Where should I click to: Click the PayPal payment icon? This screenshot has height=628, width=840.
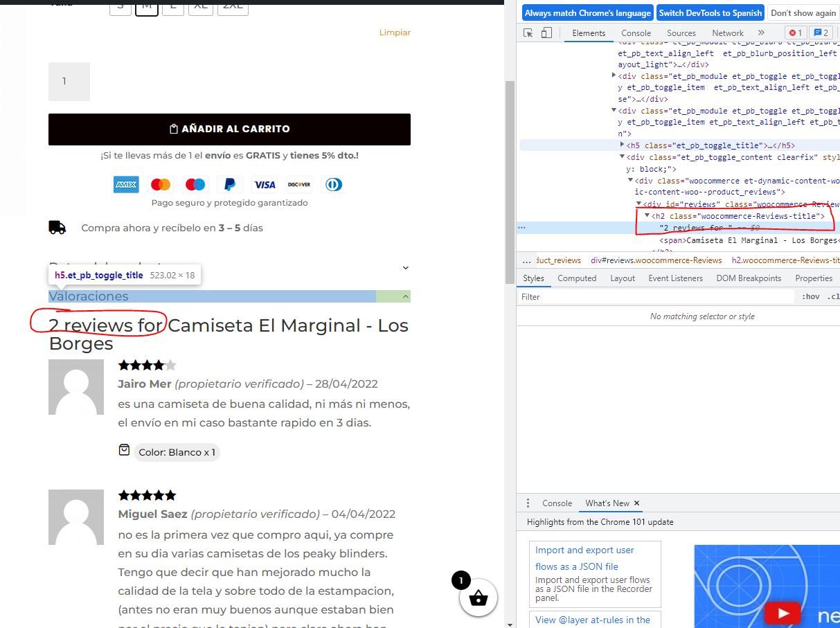pos(230,184)
